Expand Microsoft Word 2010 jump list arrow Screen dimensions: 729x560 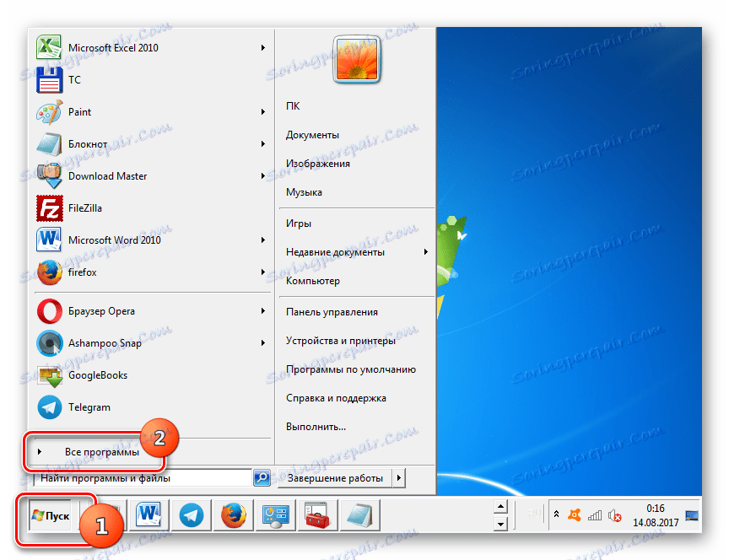(x=263, y=240)
